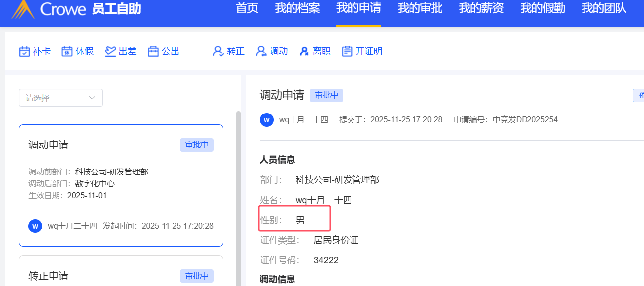Start a 离职 application
This screenshot has width=644, height=286.
(314, 51)
